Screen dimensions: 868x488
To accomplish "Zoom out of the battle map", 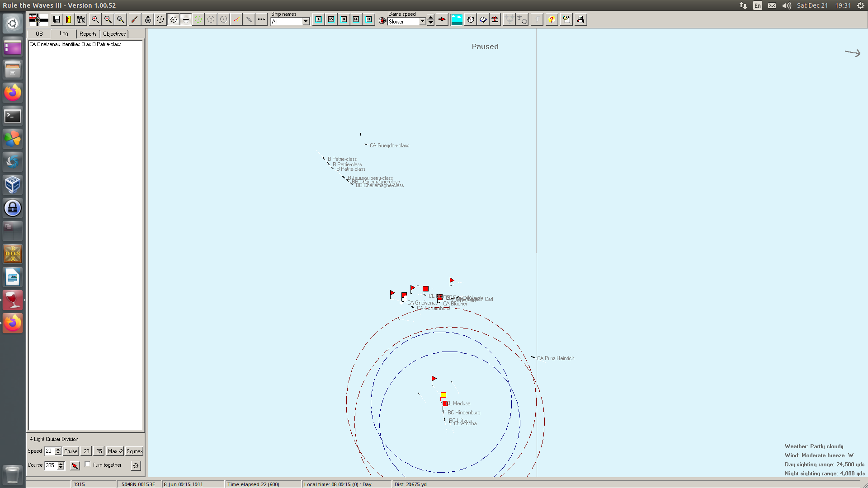I will [x=108, y=19].
